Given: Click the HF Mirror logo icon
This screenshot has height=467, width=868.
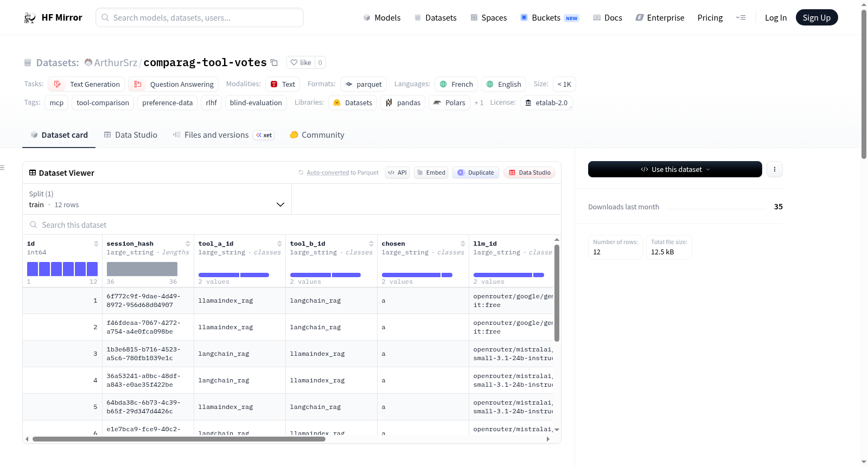Looking at the screenshot, I should (30, 18).
